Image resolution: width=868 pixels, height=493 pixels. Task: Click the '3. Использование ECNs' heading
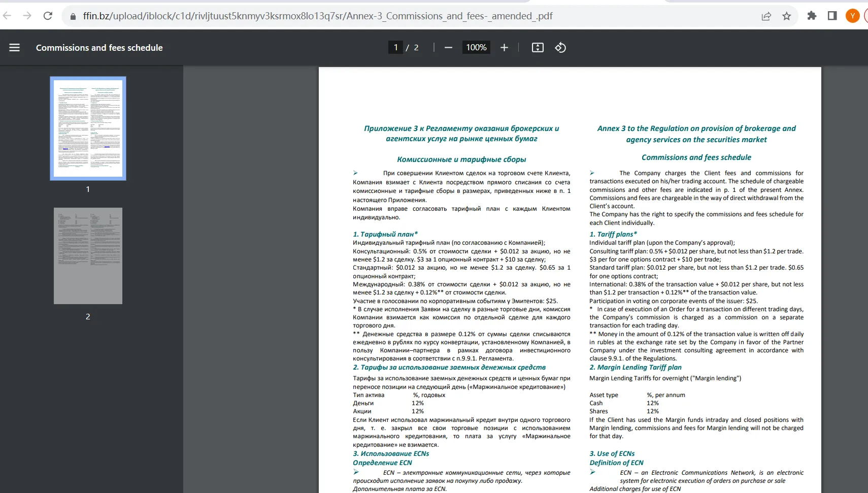click(x=391, y=453)
